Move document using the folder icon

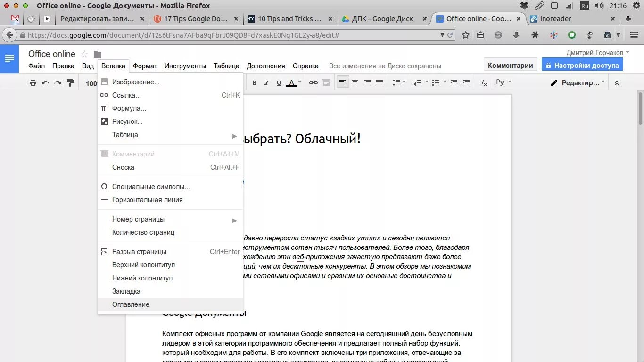(x=98, y=54)
